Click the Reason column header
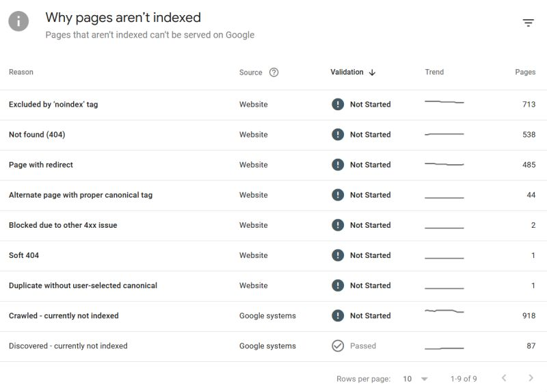 21,72
